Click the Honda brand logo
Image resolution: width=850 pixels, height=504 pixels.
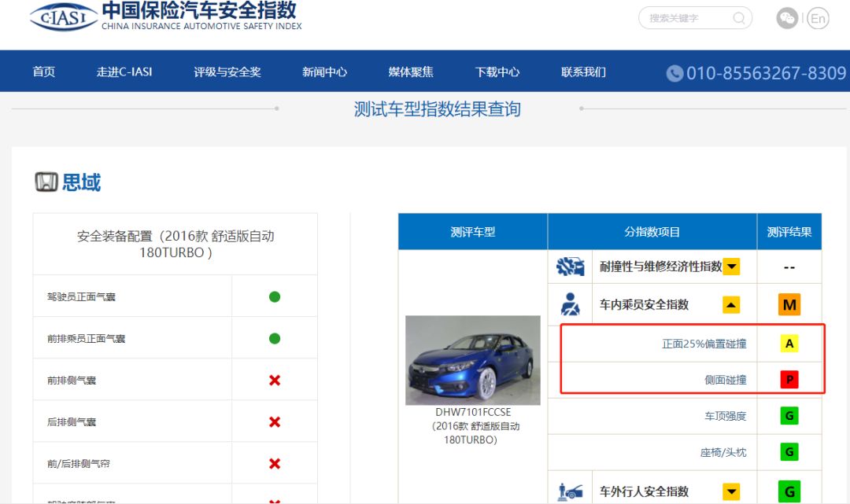coord(46,182)
